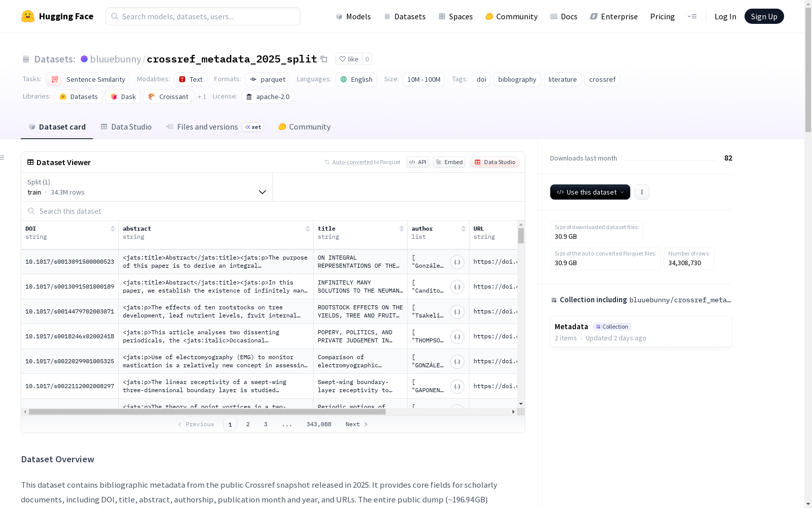Expand JSON for the GAPONEN author cell
This screenshot has width=812, height=508.
point(457,387)
